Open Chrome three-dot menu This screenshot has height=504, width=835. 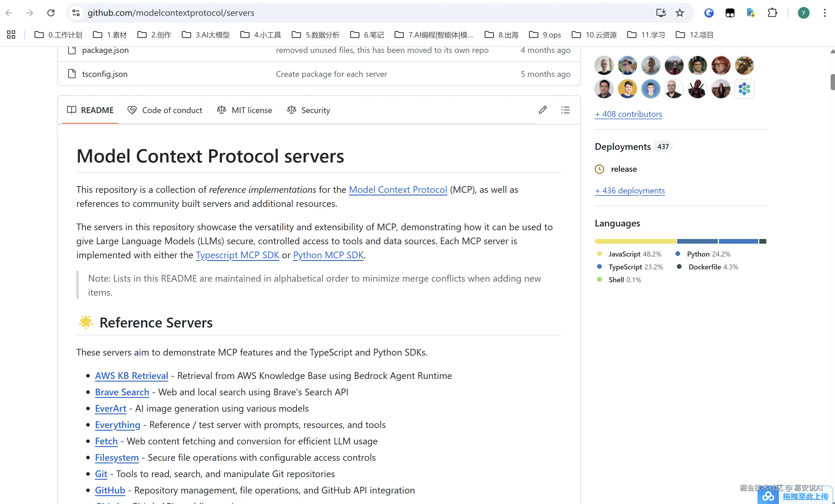click(x=824, y=13)
